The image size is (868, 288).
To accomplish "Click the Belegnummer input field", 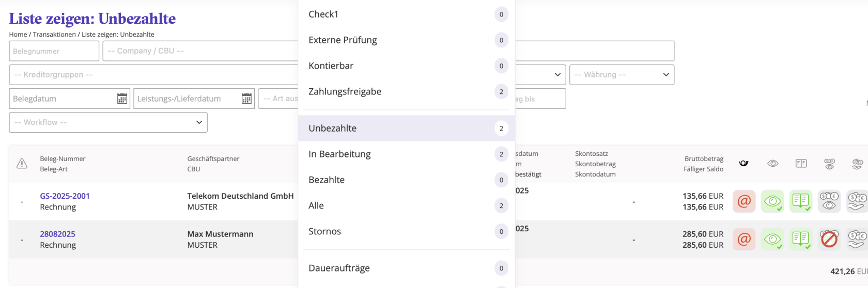I will pos(54,51).
